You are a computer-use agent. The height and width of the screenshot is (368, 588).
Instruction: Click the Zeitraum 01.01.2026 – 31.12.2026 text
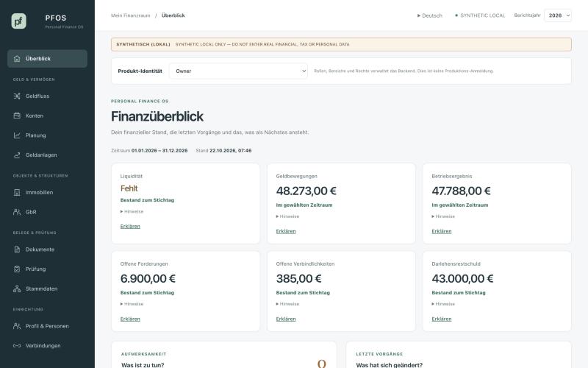pyautogui.click(x=149, y=151)
